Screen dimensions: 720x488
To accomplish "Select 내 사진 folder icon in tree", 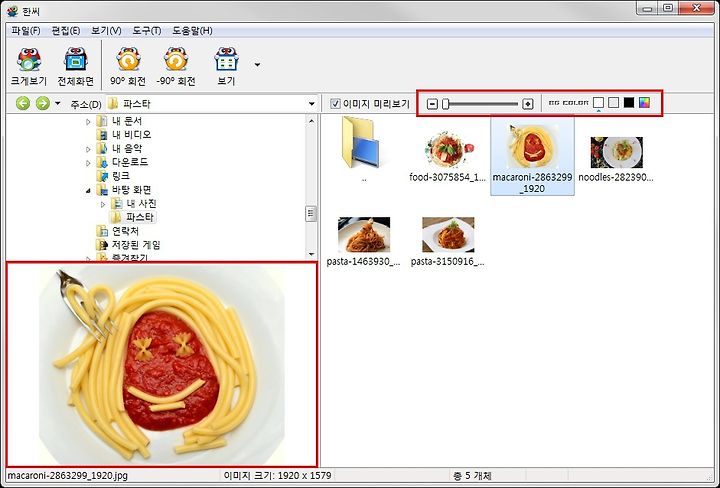I will coord(116,203).
